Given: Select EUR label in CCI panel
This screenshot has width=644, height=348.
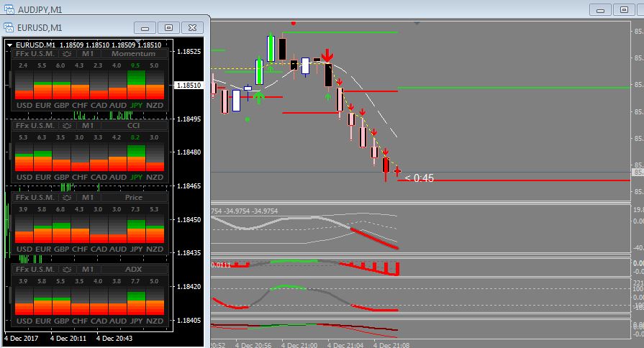Looking at the screenshot, I should click(x=43, y=178).
